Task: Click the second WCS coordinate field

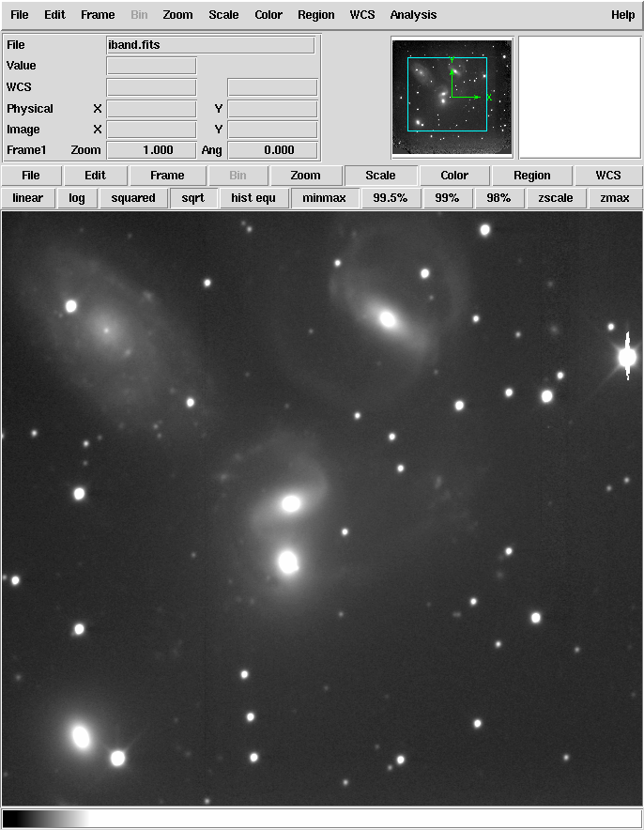Action: coord(272,86)
